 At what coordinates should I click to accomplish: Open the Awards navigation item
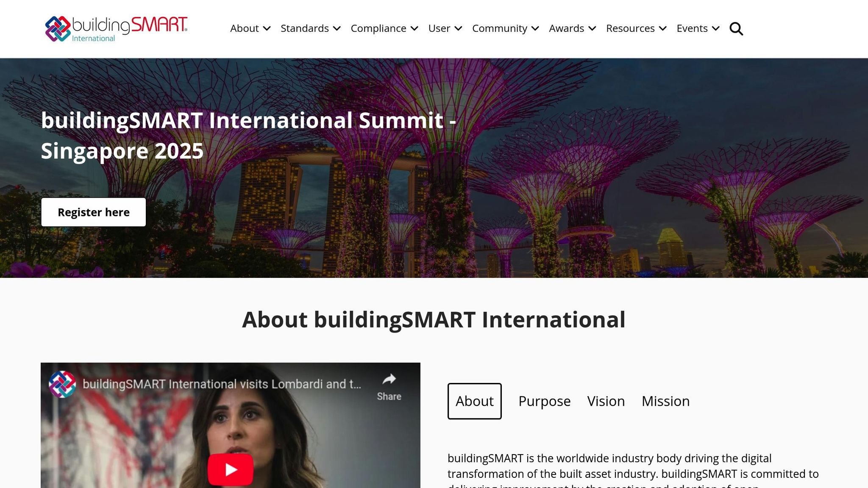click(x=567, y=28)
